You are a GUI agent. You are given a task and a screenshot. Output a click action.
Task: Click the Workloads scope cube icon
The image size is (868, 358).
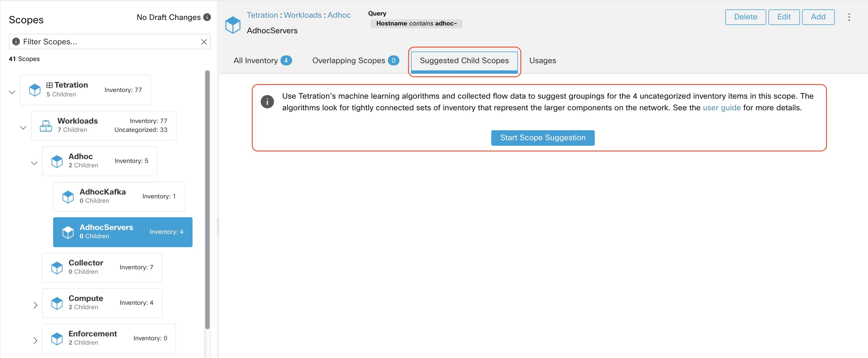[x=44, y=125]
